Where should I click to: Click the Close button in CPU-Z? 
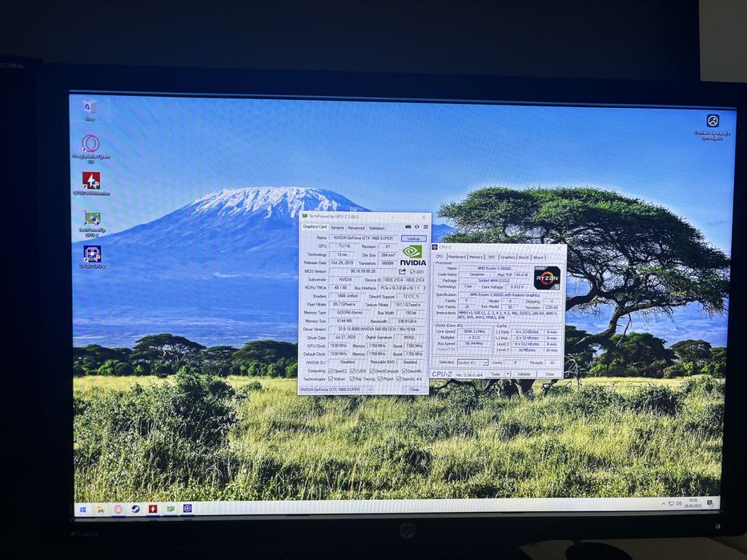tap(549, 374)
